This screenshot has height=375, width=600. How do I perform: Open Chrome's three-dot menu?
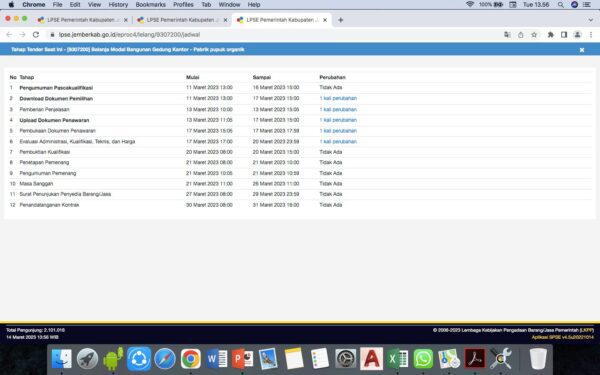(591, 34)
